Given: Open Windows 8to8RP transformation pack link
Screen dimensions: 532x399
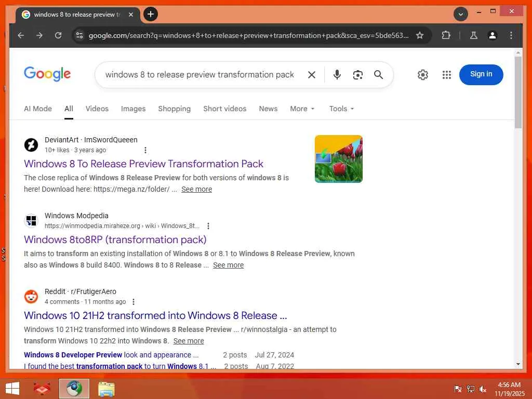Looking at the screenshot, I should click(x=115, y=240).
